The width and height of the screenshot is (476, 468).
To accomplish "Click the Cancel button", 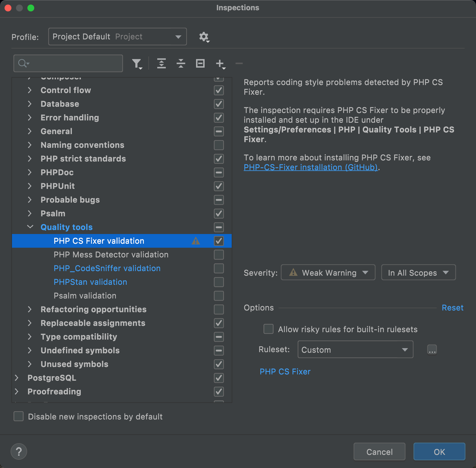I will coord(379,452).
